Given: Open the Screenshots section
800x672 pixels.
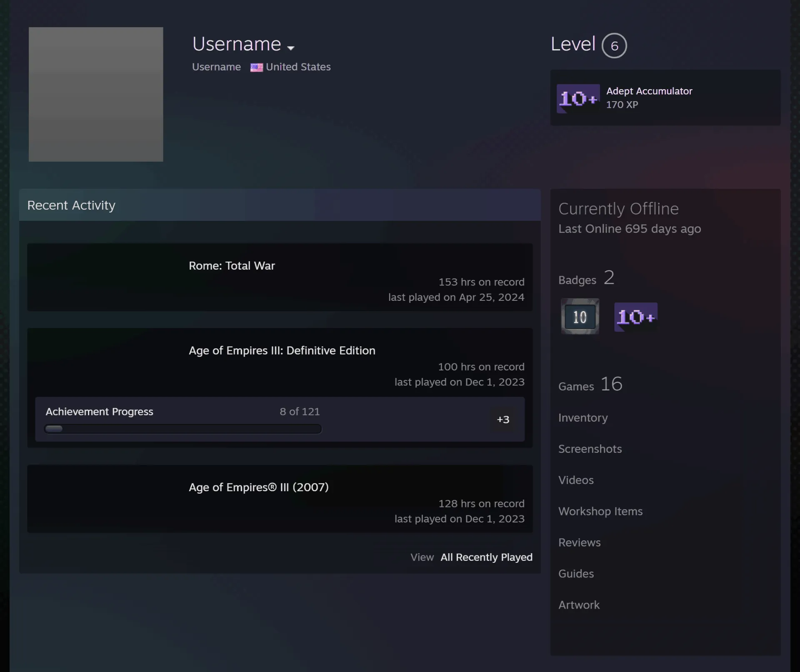Looking at the screenshot, I should [590, 449].
